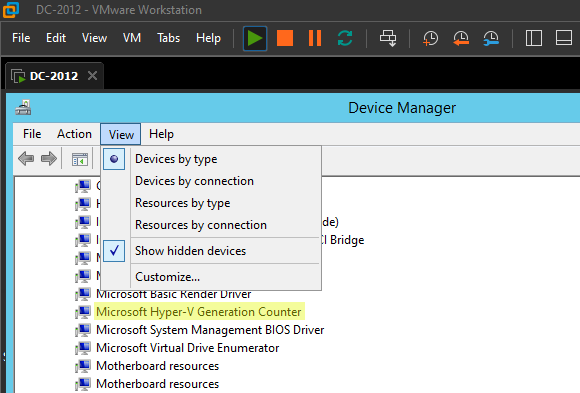Revert the VM to its previous snapshot
The image size is (580, 393).
point(461,38)
